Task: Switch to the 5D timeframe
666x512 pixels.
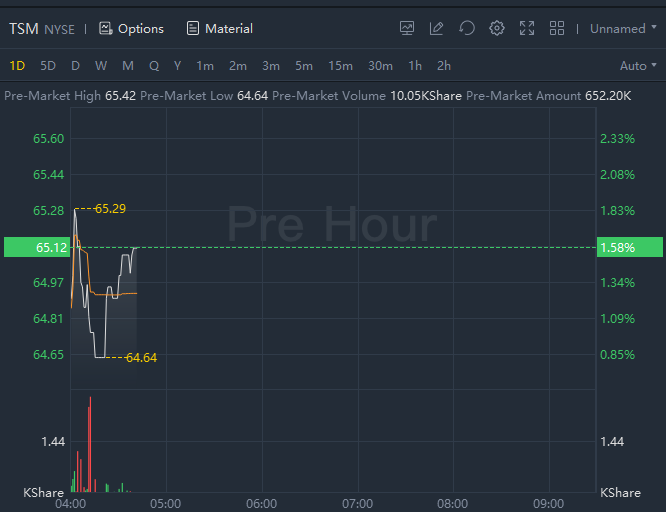Action: click(x=48, y=66)
